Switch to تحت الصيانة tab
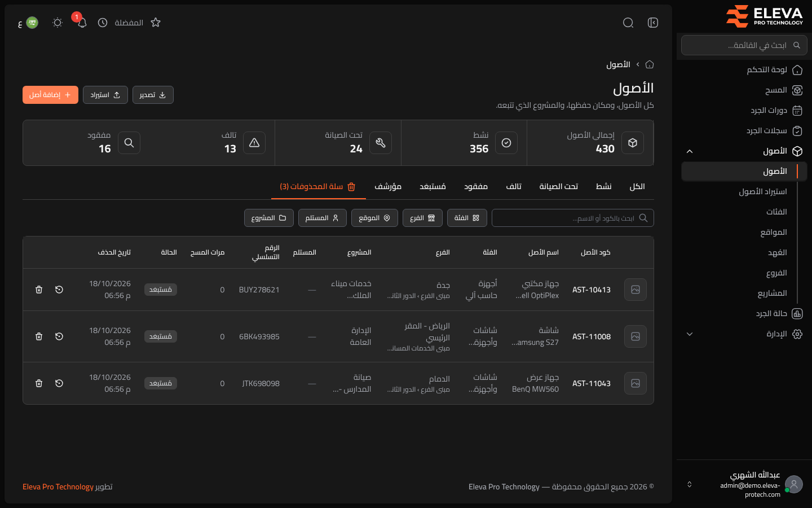 point(558,186)
